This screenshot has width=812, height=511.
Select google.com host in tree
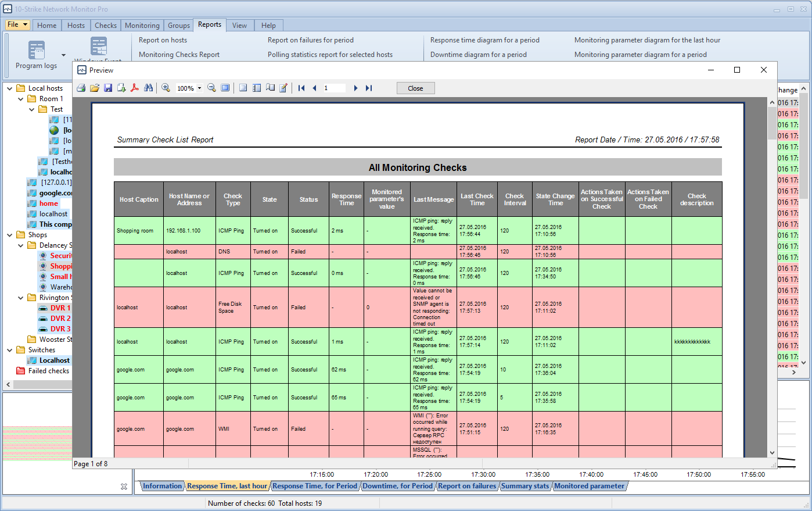coord(56,193)
